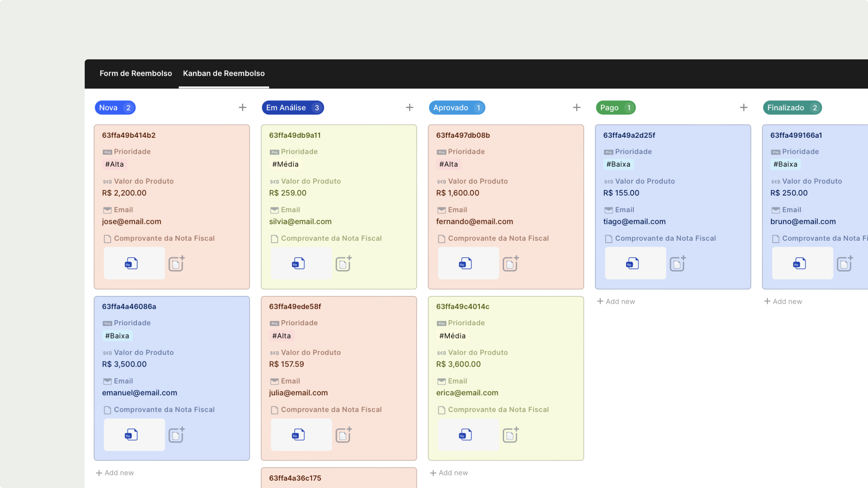Image resolution: width=868 pixels, height=488 pixels.
Task: Select Kanban de Reembolso tab
Action: pyautogui.click(x=224, y=73)
